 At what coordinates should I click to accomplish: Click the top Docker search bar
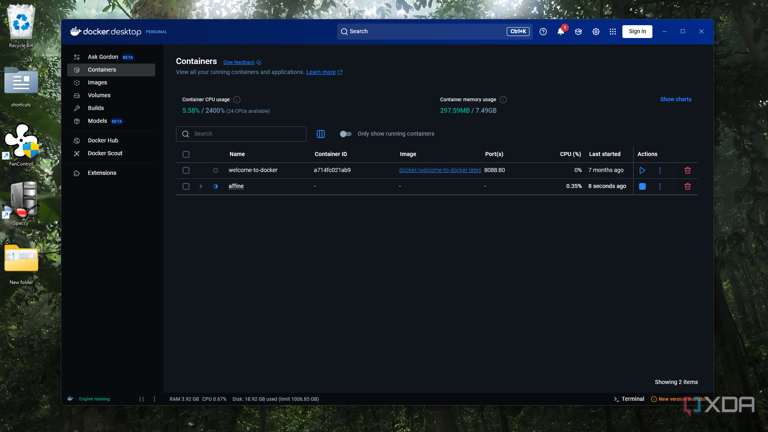[x=434, y=31]
